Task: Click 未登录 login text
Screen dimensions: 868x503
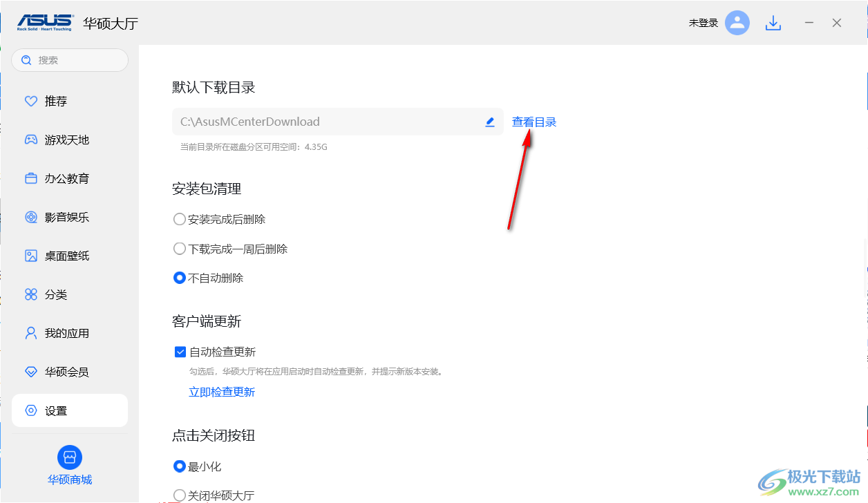Action: pyautogui.click(x=704, y=23)
